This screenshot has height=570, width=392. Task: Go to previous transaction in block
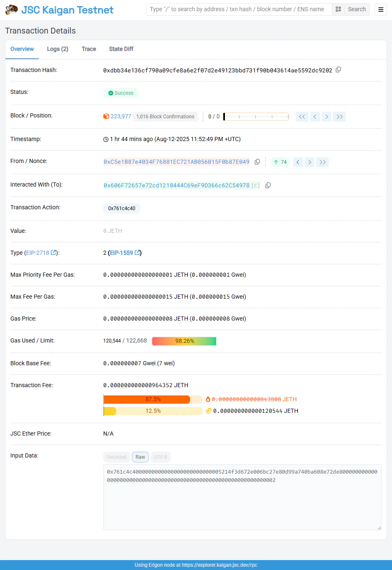click(x=315, y=117)
